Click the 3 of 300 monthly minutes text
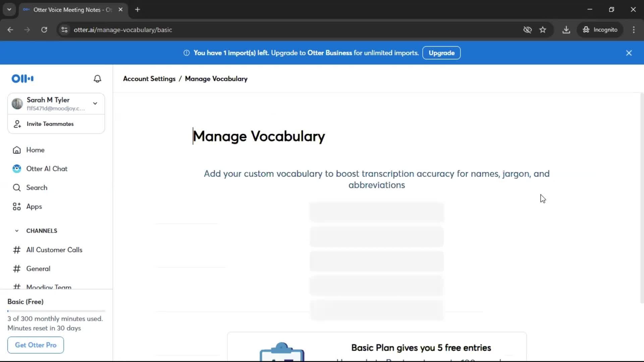The image size is (644, 362). 55,319
